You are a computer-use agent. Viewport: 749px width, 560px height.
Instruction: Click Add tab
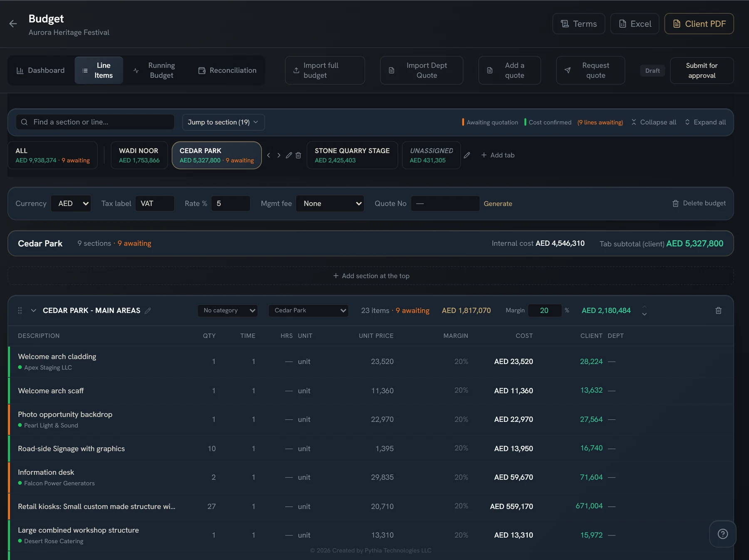point(498,155)
